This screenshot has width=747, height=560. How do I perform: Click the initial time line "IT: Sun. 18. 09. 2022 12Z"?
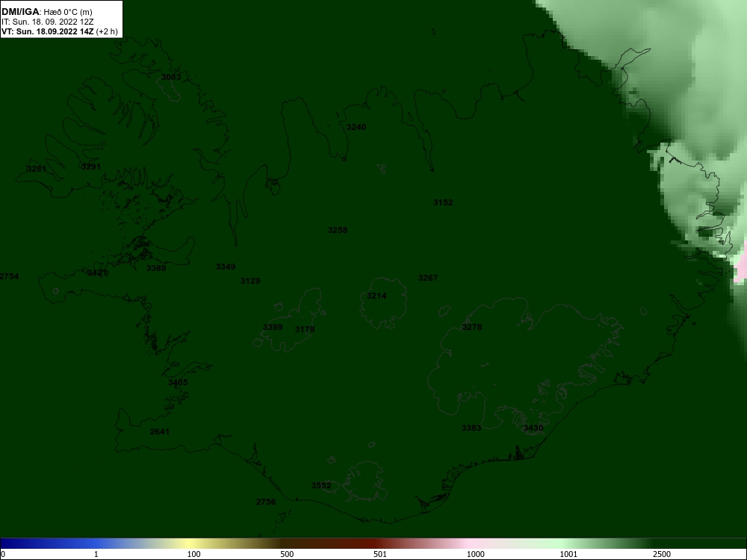click(x=48, y=22)
